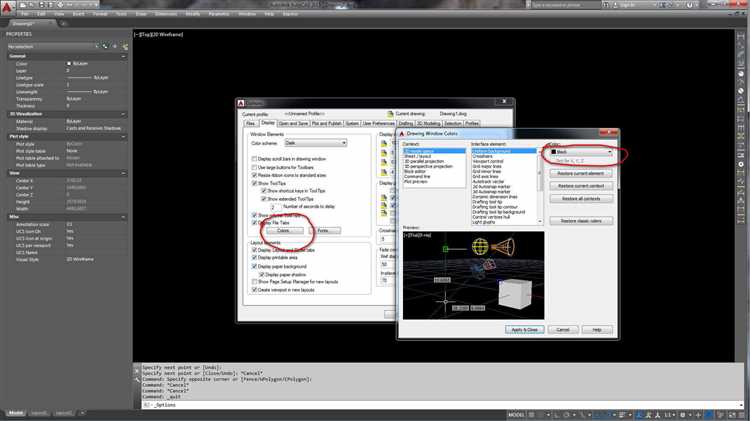
Task: Click the Quick Select icon in Properties palette
Action: pos(125,46)
